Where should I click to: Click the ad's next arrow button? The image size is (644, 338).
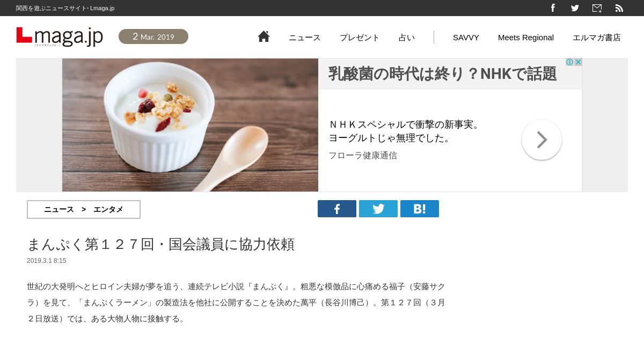(x=541, y=139)
